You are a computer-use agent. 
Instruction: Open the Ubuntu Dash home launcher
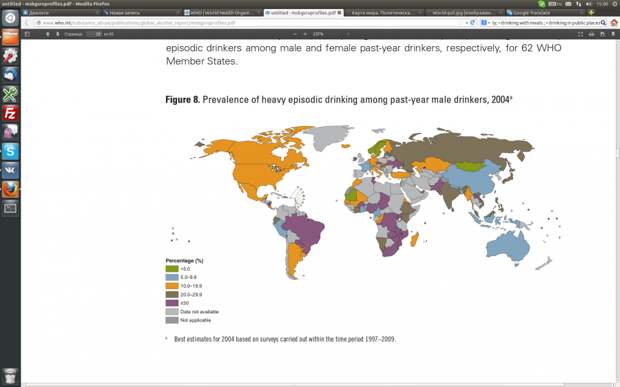[10, 18]
